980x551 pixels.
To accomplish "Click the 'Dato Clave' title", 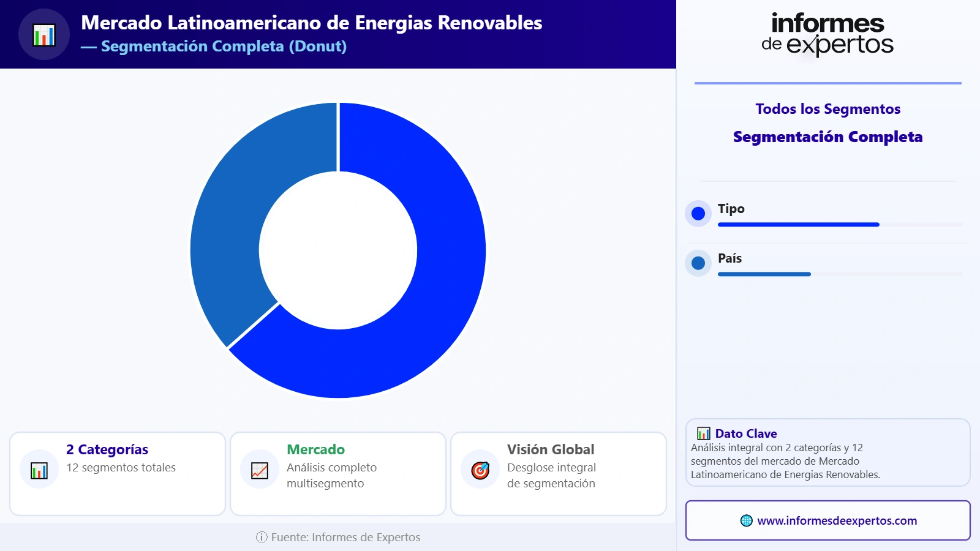I will [x=746, y=433].
